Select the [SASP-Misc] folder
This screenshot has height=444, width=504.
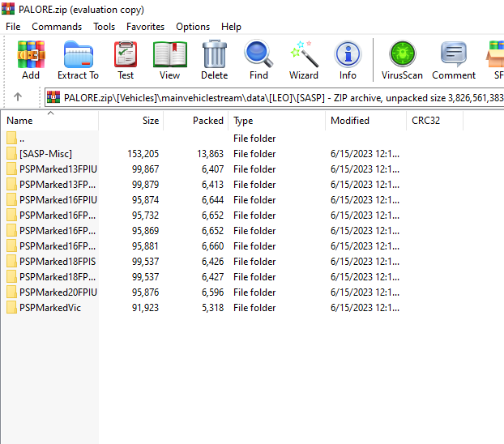coord(45,154)
